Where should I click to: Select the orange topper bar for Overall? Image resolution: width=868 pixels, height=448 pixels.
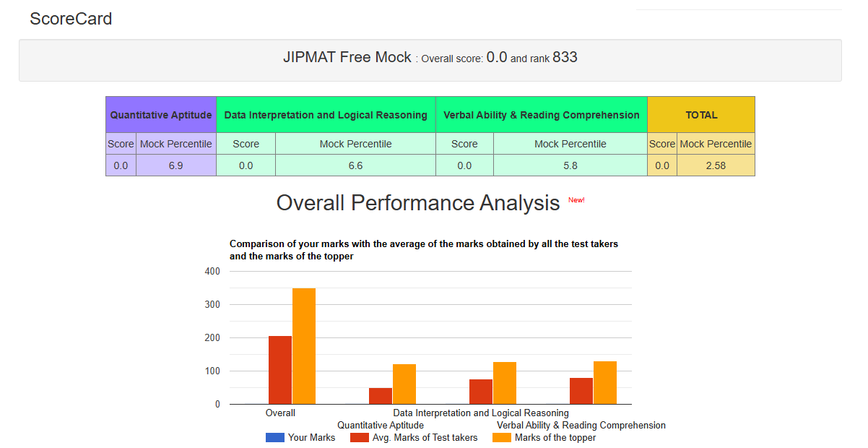(x=304, y=346)
